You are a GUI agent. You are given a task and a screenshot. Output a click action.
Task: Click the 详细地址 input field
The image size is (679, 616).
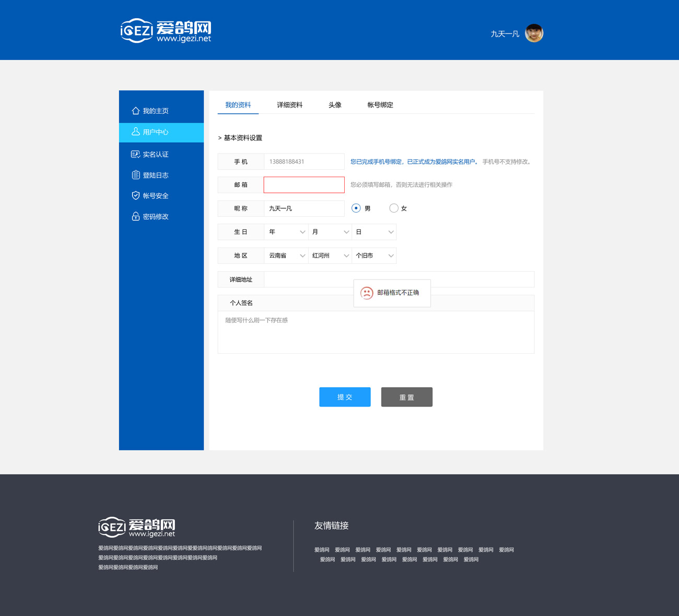click(x=399, y=280)
